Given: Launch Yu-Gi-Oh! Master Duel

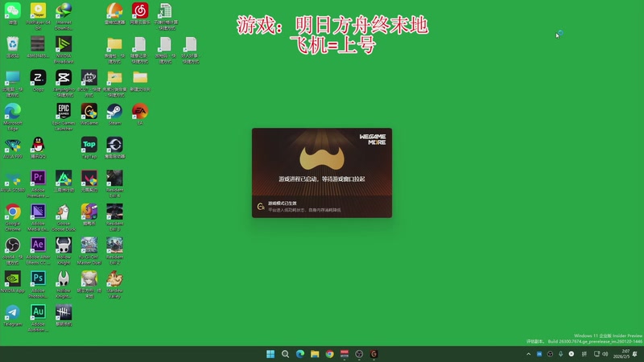Looking at the screenshot, I should coord(89,251).
